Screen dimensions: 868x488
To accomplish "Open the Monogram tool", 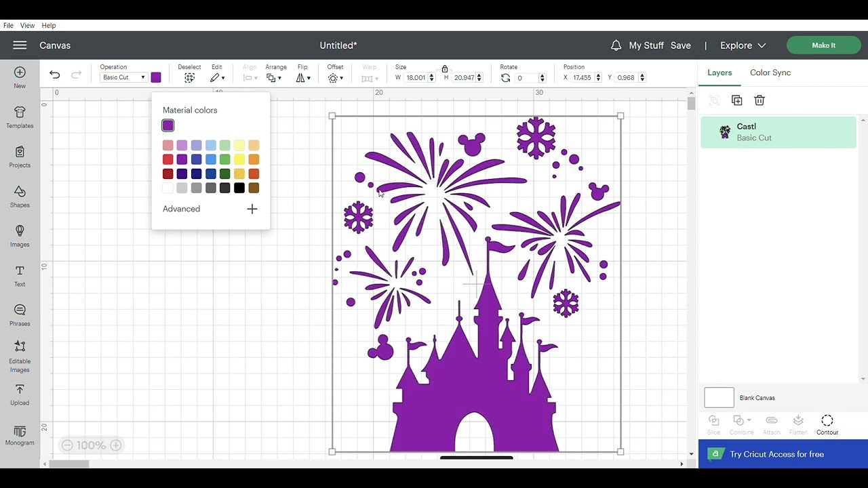I will pyautogui.click(x=20, y=436).
